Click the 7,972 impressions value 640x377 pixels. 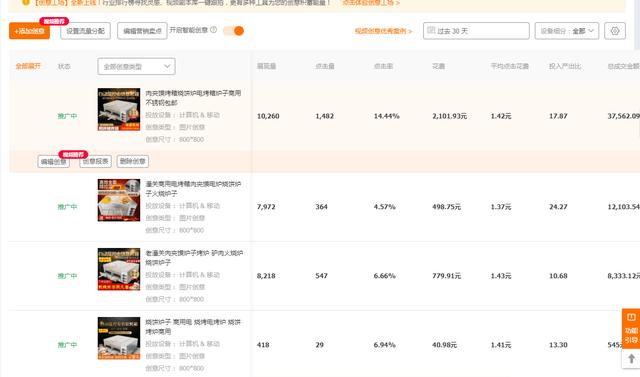pyautogui.click(x=266, y=207)
